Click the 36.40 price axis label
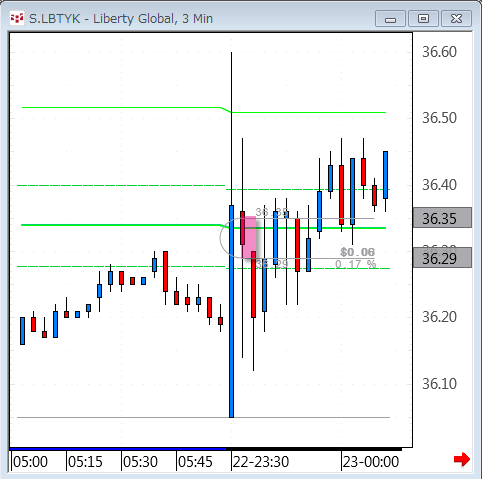 [x=439, y=185]
